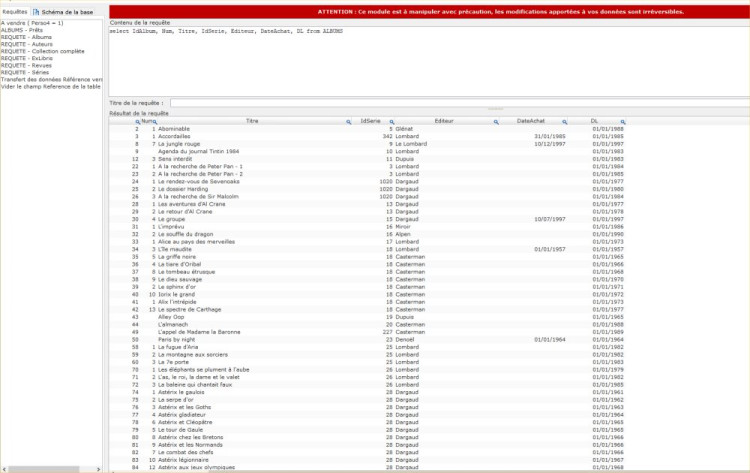Click the saved-query list horizontal scrollbar thumb
This screenshot has width=750, height=473.
coord(44,469)
